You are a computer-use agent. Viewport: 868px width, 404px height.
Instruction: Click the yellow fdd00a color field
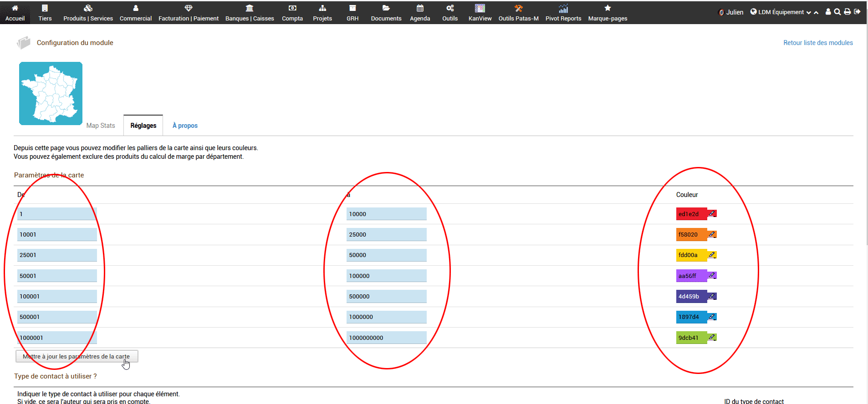point(691,255)
